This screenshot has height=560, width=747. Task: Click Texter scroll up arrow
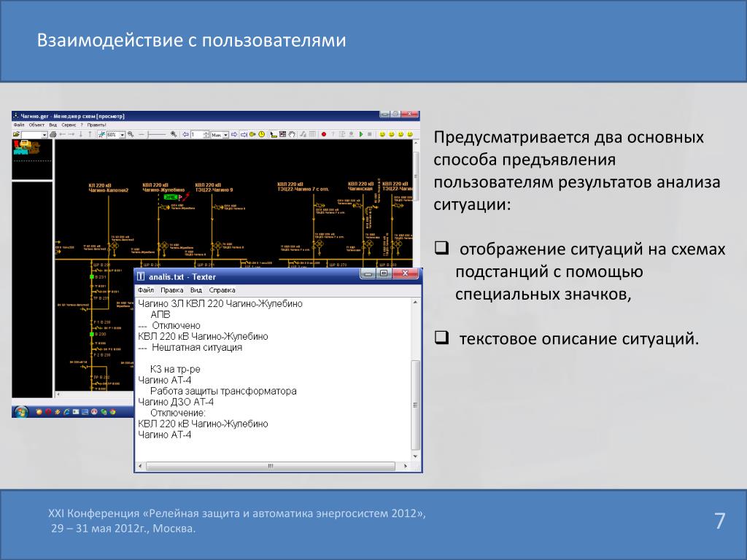tap(415, 303)
